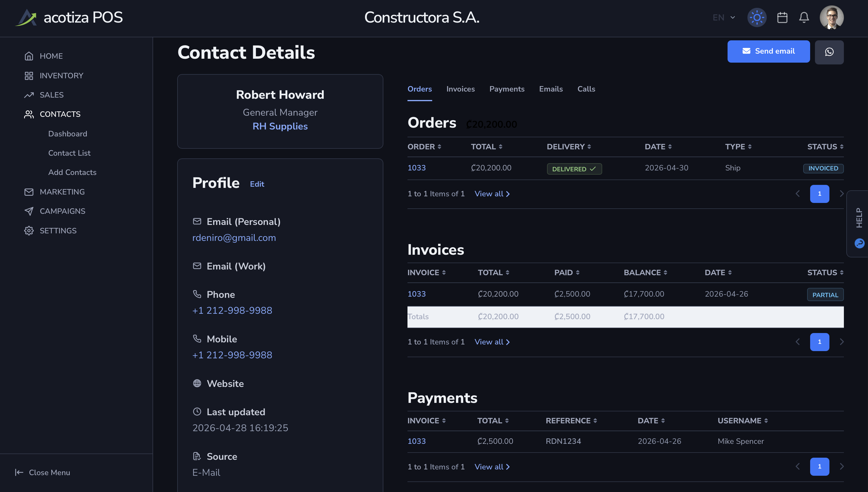Open INVENTORY in sidebar
Screen dimensions: 868x492
coord(53,76)
